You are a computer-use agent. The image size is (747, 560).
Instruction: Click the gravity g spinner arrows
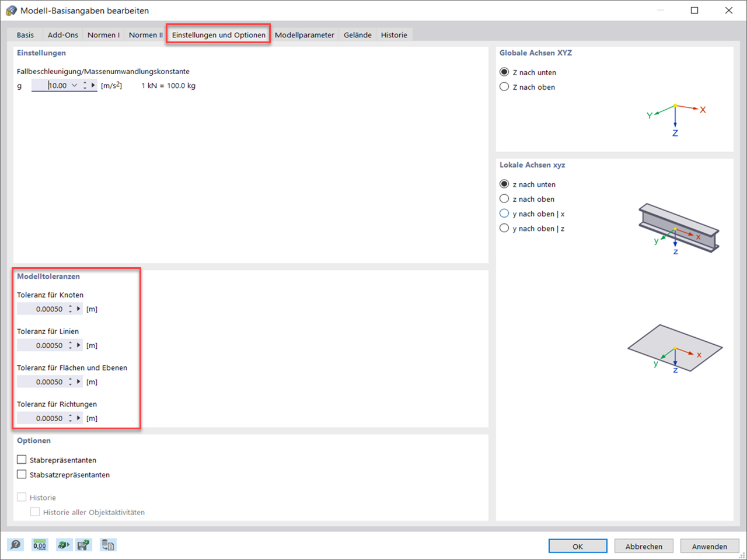point(85,85)
